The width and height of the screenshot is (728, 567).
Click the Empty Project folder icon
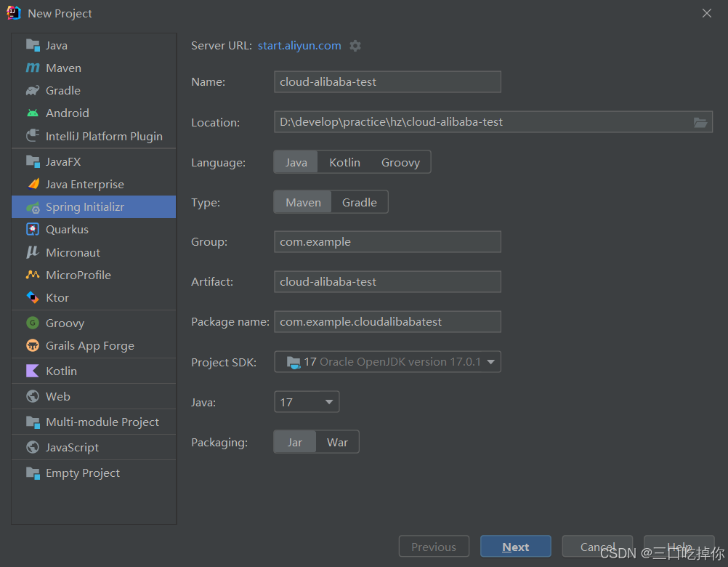(x=33, y=472)
